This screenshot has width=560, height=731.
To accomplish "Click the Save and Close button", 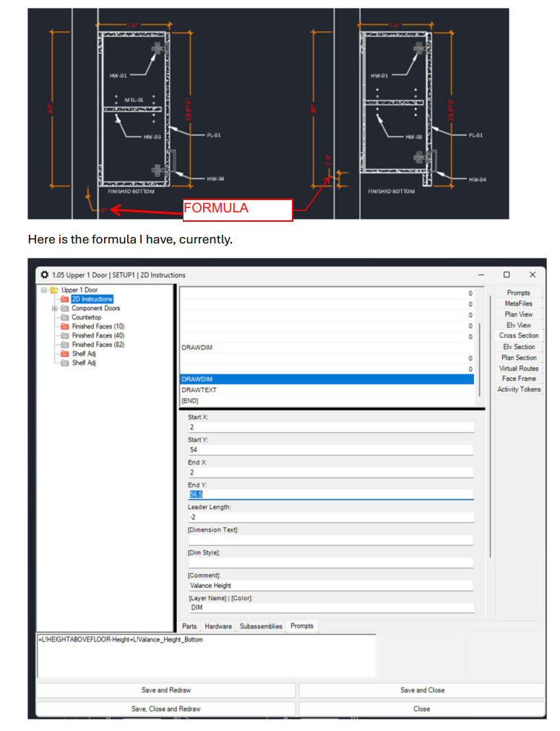I will (422, 691).
